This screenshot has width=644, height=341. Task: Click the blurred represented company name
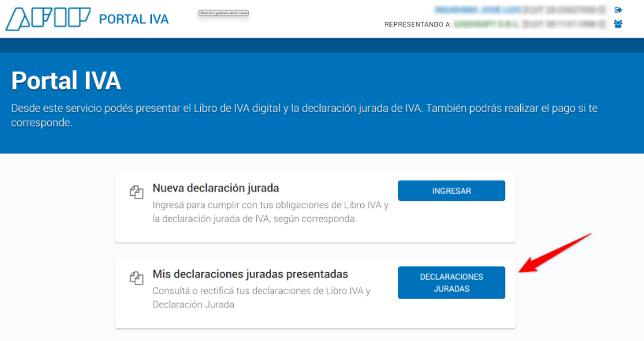(487, 25)
